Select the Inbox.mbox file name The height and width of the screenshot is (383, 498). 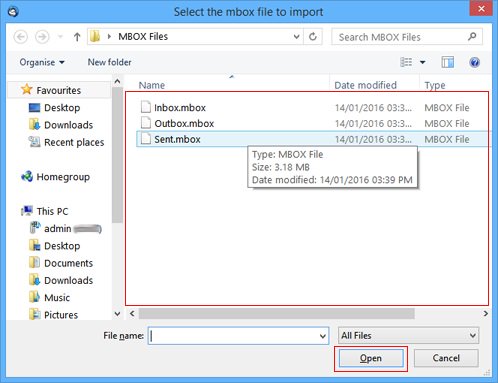(180, 108)
